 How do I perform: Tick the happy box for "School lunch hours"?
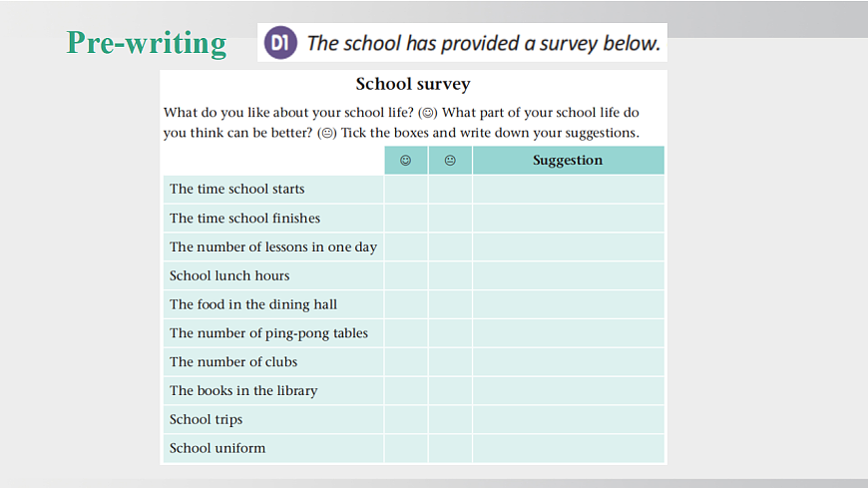pyautogui.click(x=406, y=275)
